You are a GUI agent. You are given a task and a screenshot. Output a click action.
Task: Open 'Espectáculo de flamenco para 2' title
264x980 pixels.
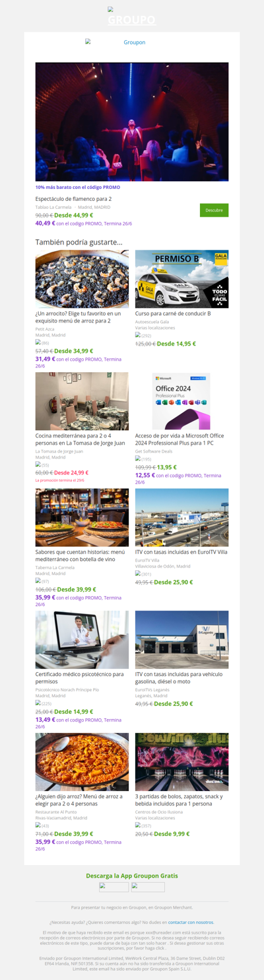73,199
